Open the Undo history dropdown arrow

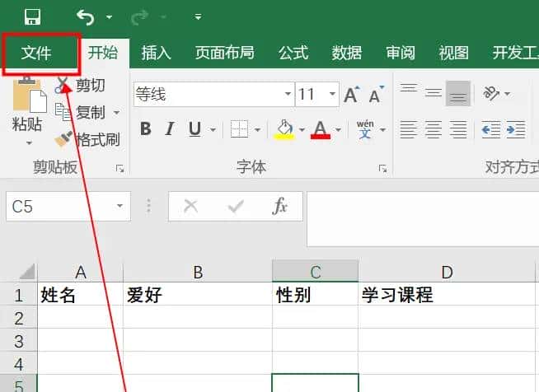[109, 16]
